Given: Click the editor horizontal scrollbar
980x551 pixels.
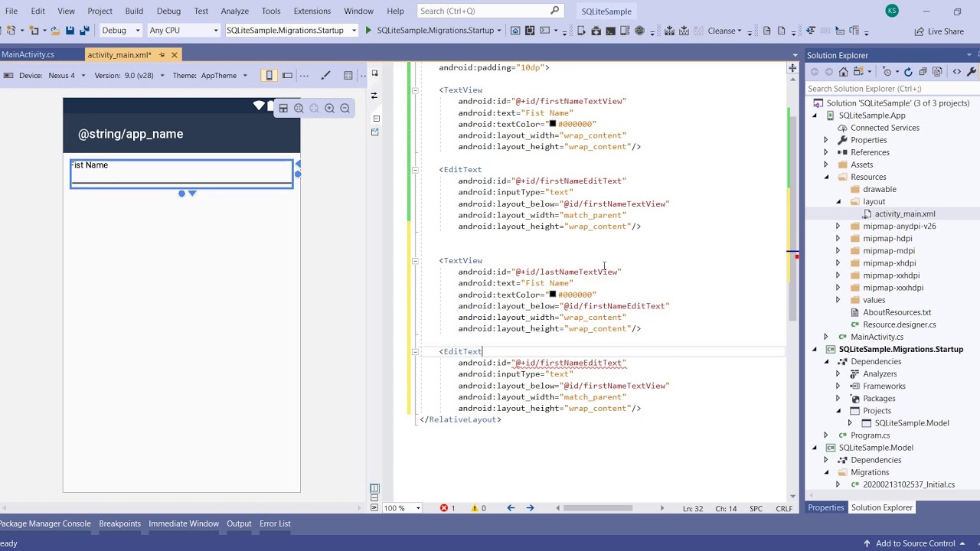Looking at the screenshot, I should point(598,508).
